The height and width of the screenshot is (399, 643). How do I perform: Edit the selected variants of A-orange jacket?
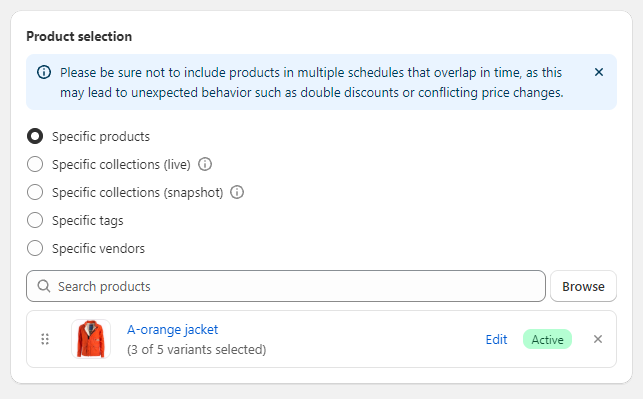pyautogui.click(x=496, y=339)
